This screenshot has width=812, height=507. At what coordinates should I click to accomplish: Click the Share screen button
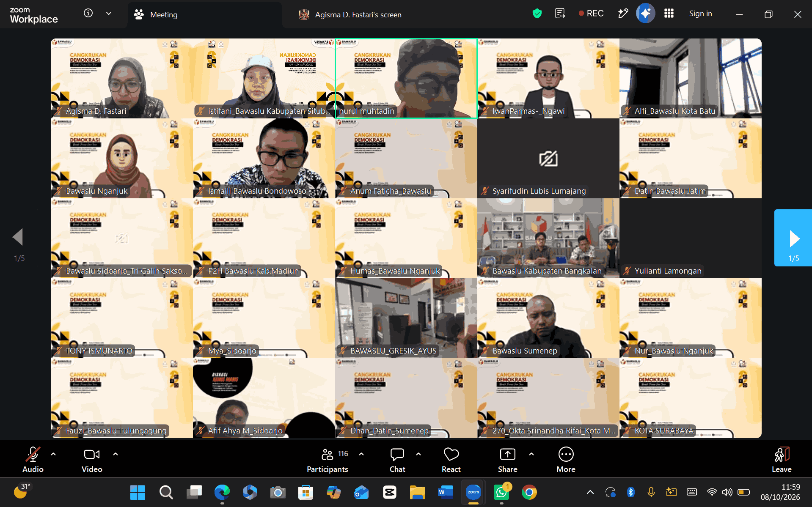508,460
